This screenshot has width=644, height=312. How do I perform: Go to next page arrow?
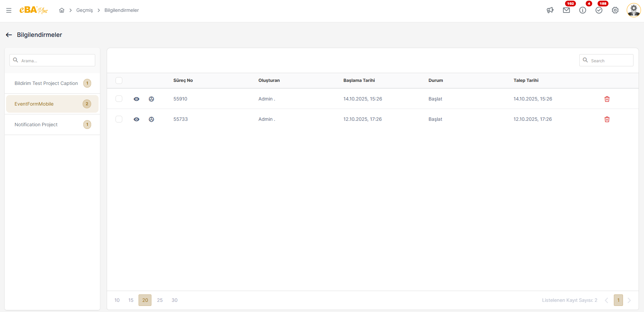[x=629, y=300]
